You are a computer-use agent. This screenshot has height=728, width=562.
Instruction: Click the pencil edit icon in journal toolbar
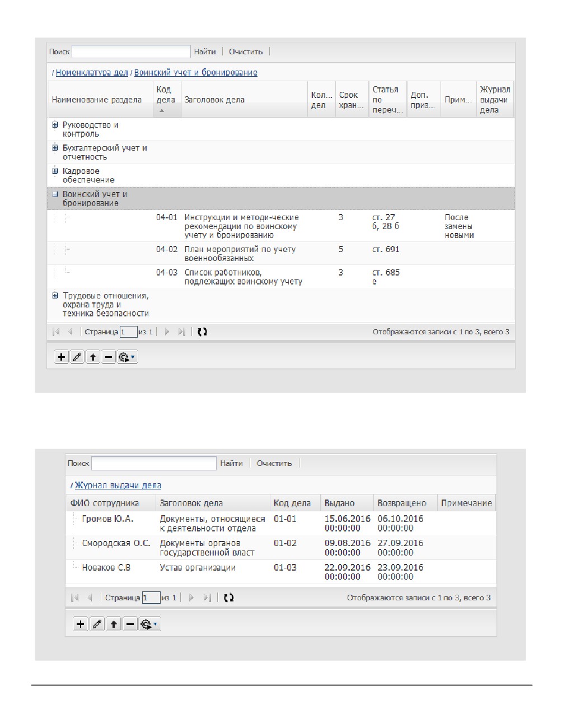(x=97, y=624)
